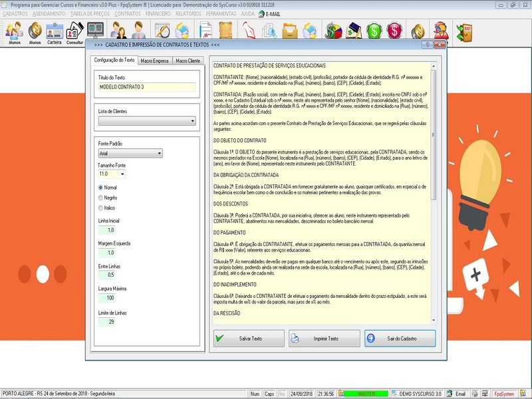Screen dimensions: 532x399
Task: Open the RELATÓRIOS menu
Action: [x=188, y=14]
